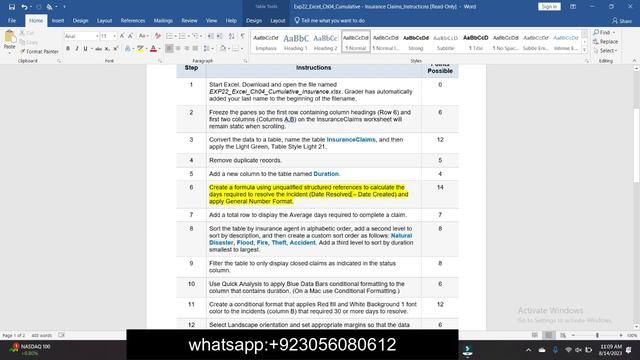Open the Font size dropdown

point(115,36)
